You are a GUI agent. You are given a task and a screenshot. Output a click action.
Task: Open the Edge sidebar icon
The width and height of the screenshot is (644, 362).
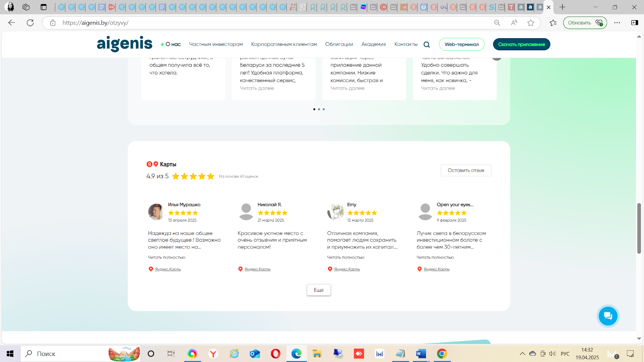click(x=635, y=23)
